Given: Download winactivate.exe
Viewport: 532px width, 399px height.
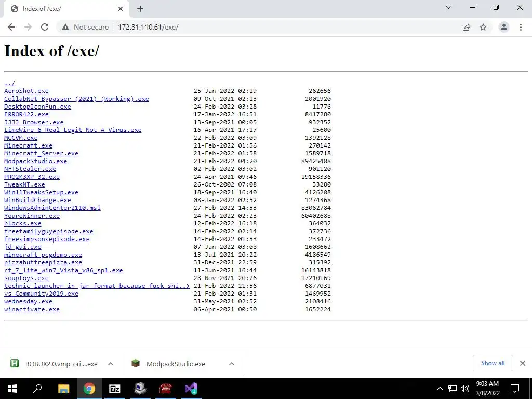Looking at the screenshot, I should 32,310.
